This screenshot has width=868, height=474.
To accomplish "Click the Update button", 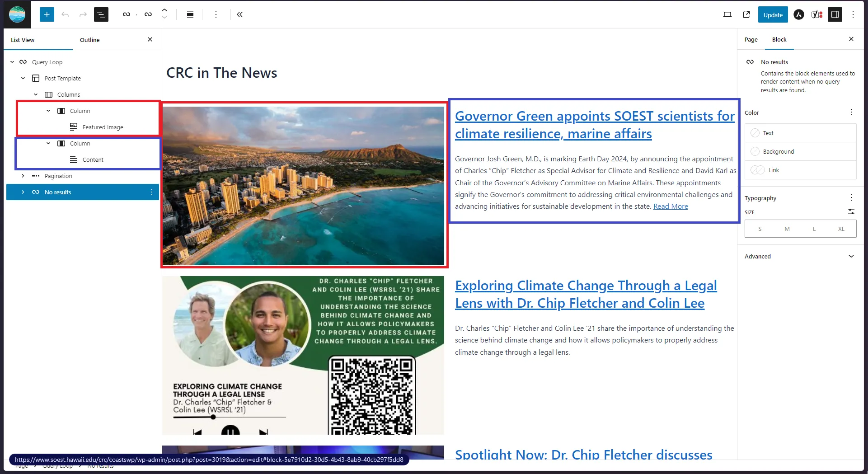I will (773, 14).
